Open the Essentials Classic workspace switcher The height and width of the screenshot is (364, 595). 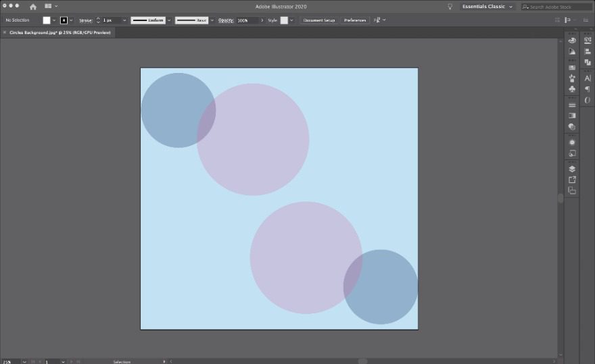coord(487,7)
